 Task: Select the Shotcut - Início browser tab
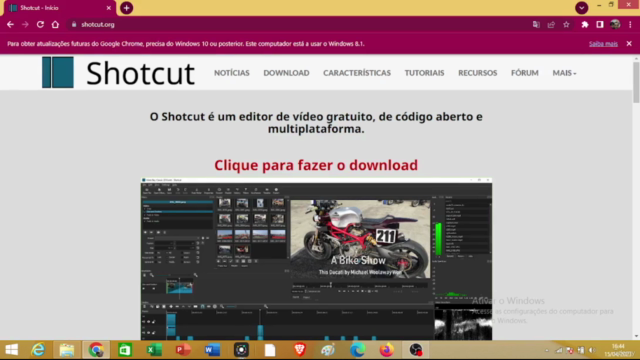click(60, 8)
